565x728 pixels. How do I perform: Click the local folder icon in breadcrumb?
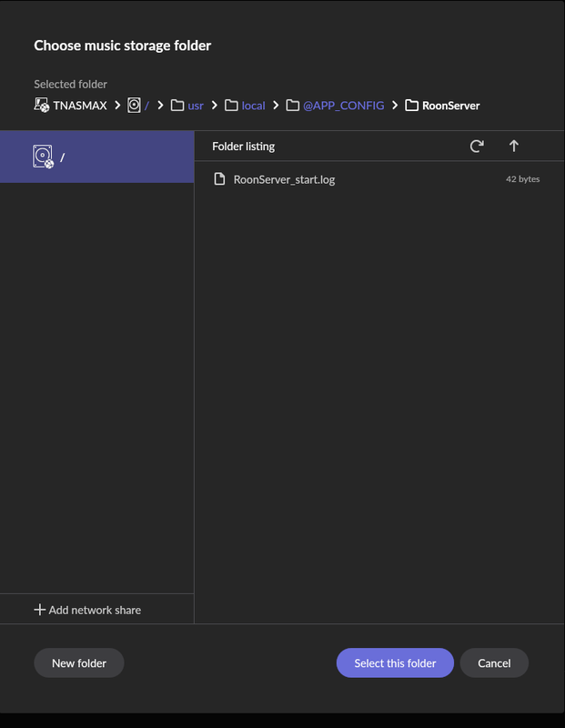[231, 106]
